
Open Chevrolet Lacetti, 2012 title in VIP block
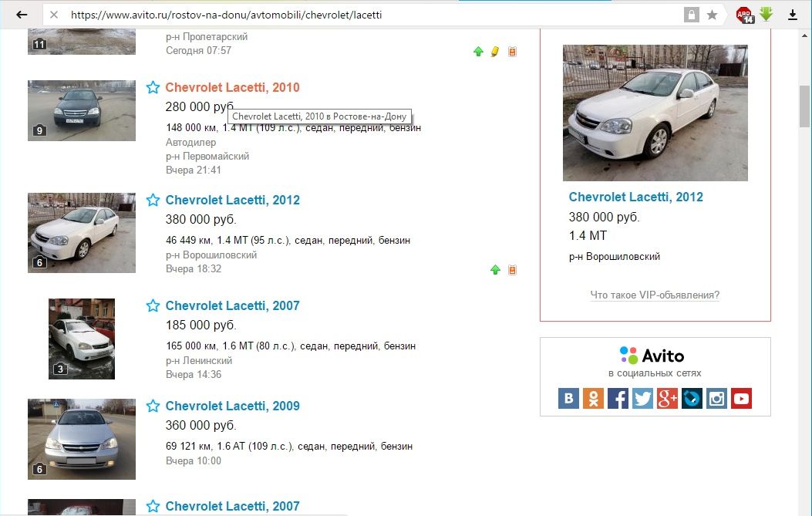[636, 197]
